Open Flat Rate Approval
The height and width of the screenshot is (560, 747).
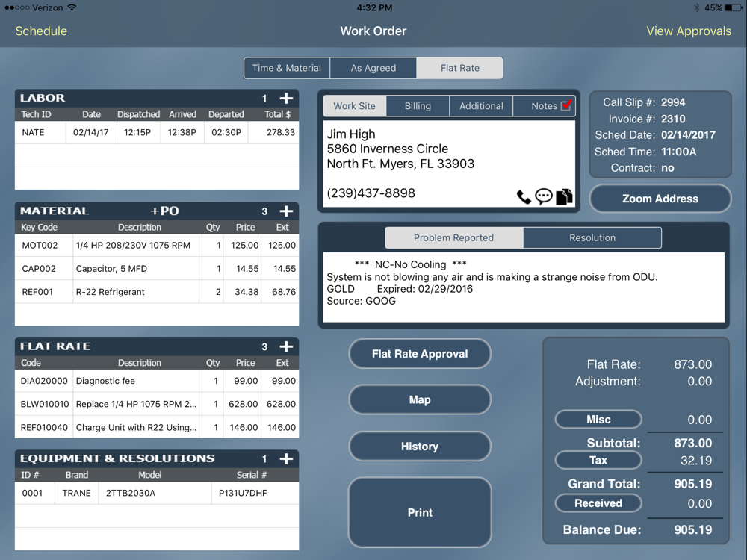pyautogui.click(x=420, y=354)
